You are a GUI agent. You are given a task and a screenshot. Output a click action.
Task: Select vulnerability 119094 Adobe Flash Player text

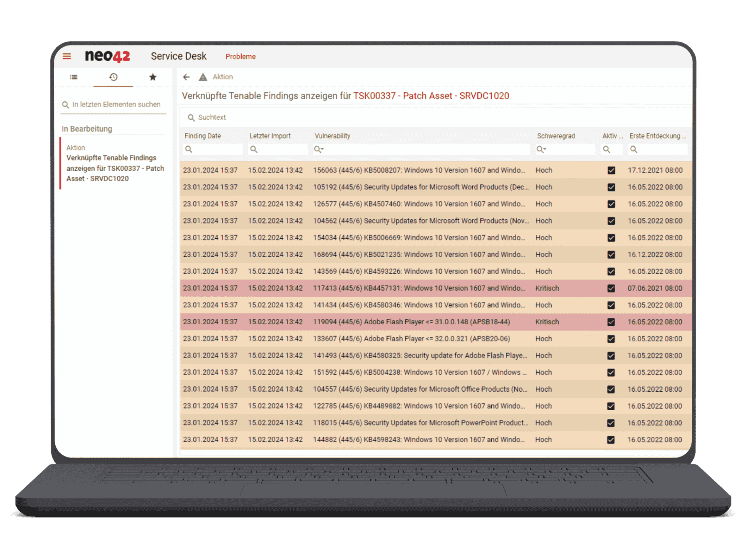(x=412, y=322)
